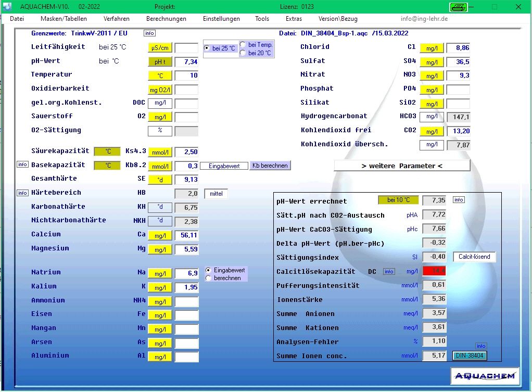This screenshot has width=532, height=392.
Task: Click the empty Aluminium input field
Action: point(186,357)
